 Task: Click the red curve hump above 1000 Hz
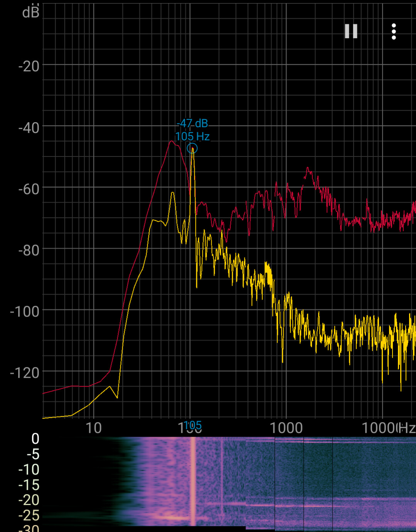308,168
